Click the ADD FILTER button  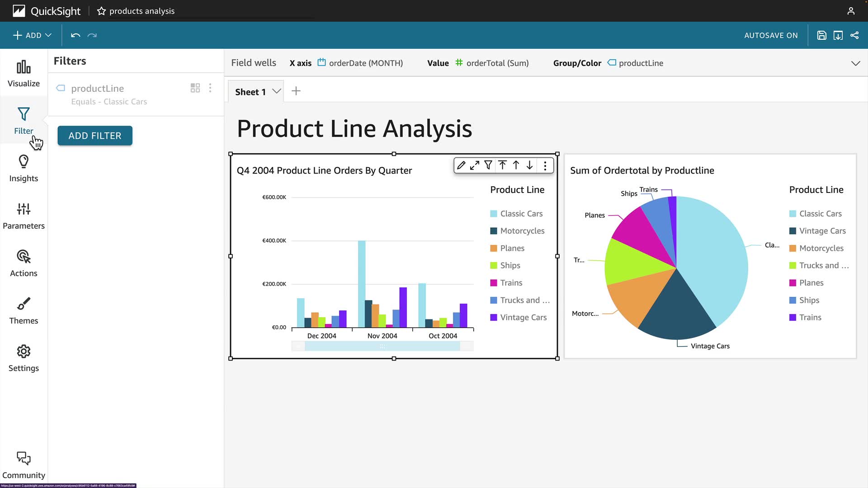(95, 136)
